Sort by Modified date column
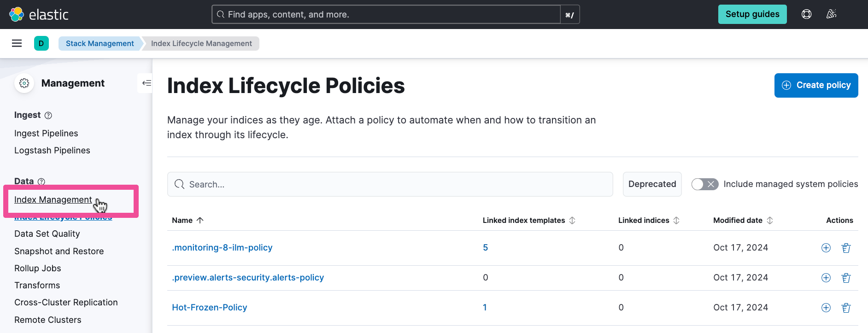 [743, 220]
